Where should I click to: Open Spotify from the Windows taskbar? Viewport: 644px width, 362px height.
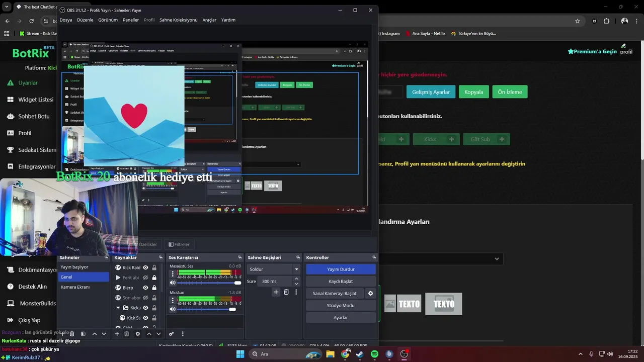[375, 354]
